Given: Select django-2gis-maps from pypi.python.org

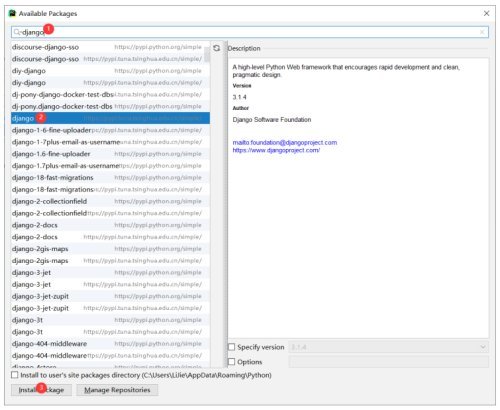Looking at the screenshot, I should click(110, 249).
